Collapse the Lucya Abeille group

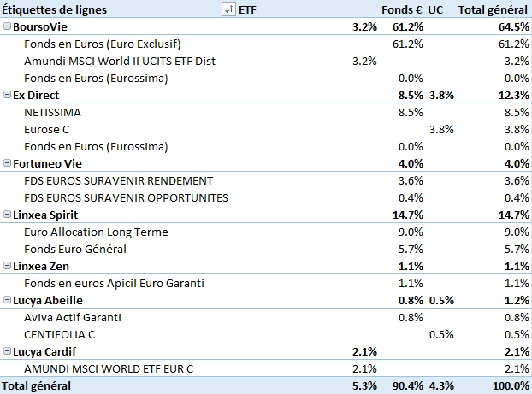pos(8,300)
